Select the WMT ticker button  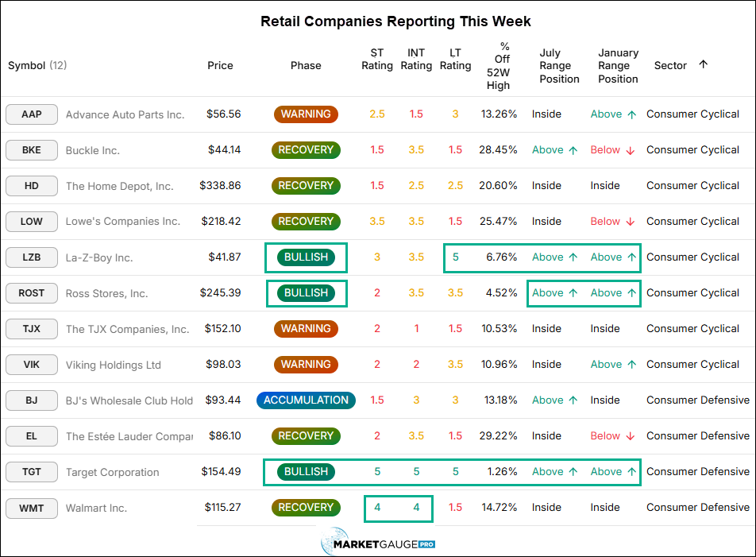[x=32, y=508]
